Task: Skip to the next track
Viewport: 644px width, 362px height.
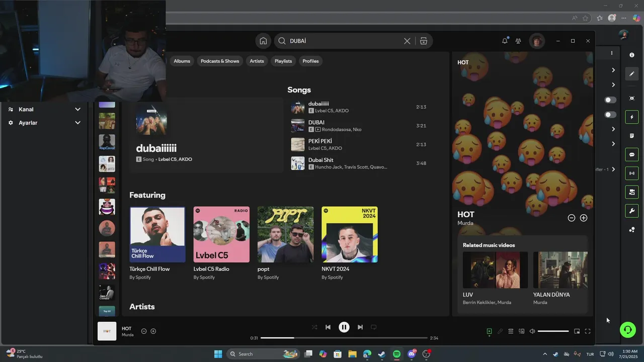Action: [360, 327]
